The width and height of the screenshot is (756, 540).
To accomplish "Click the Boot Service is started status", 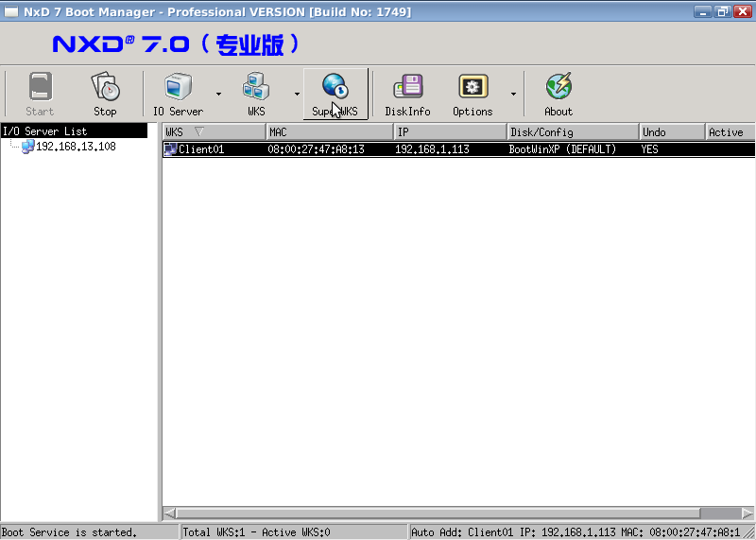I will (89, 532).
